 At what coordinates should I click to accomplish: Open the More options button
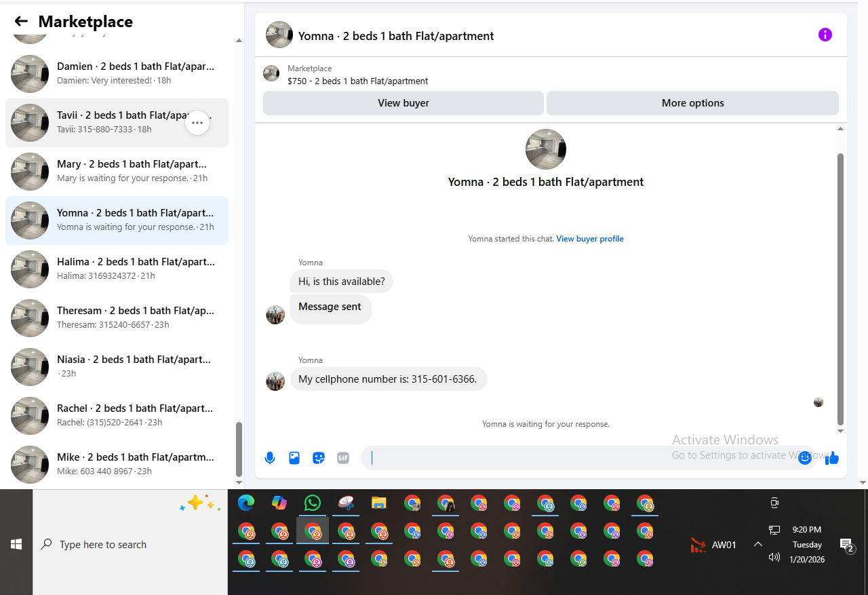pos(692,103)
